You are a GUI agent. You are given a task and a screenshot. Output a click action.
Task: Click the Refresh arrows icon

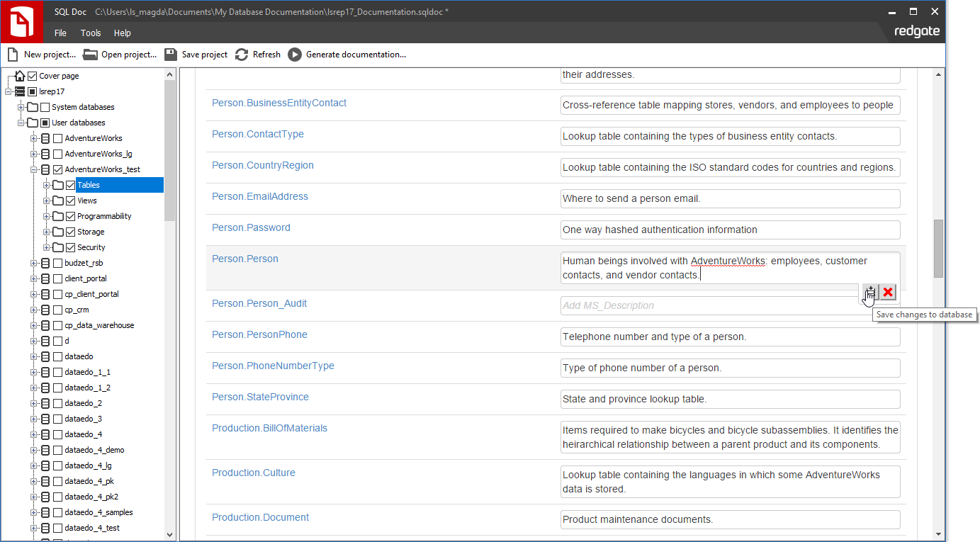coord(242,55)
